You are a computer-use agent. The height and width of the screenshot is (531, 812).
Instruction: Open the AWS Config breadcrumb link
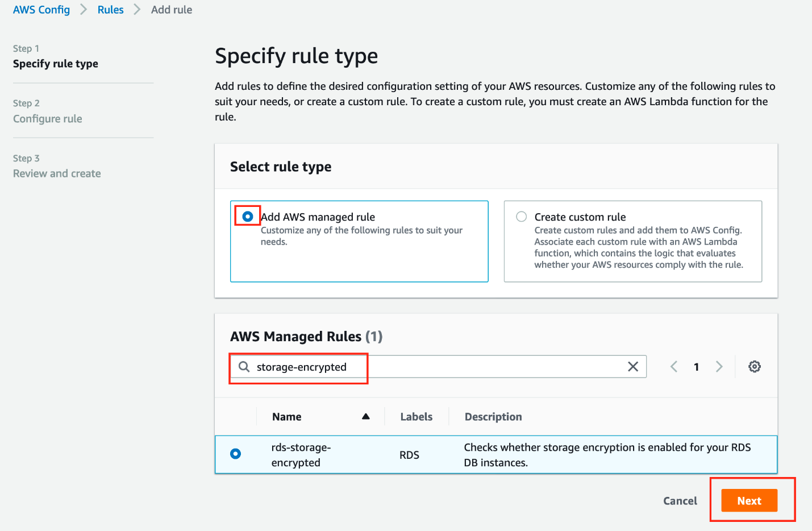click(41, 10)
